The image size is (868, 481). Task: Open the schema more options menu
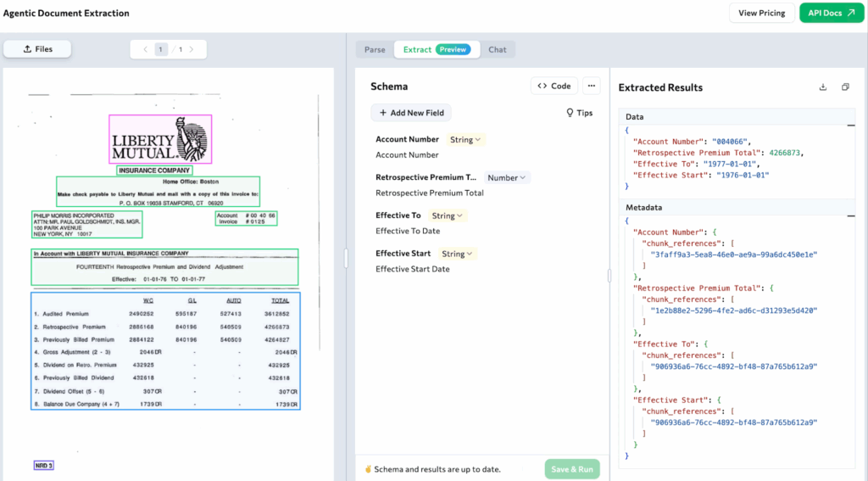click(x=591, y=86)
